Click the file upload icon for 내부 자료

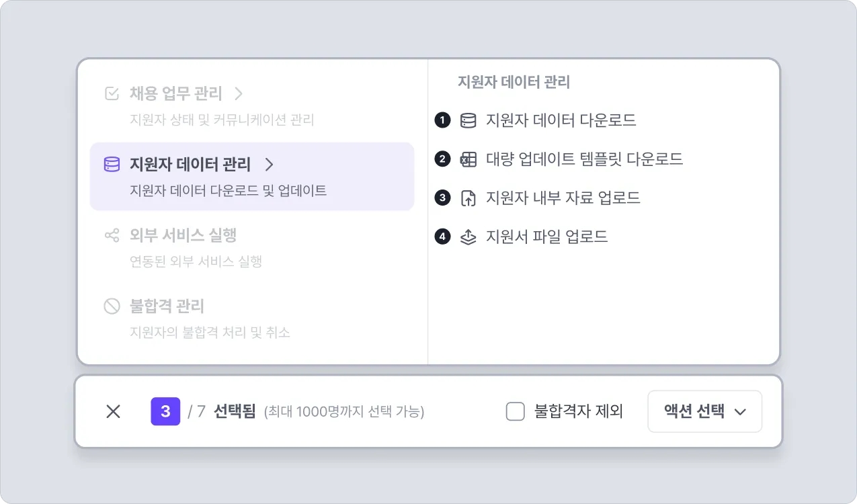[x=468, y=198]
